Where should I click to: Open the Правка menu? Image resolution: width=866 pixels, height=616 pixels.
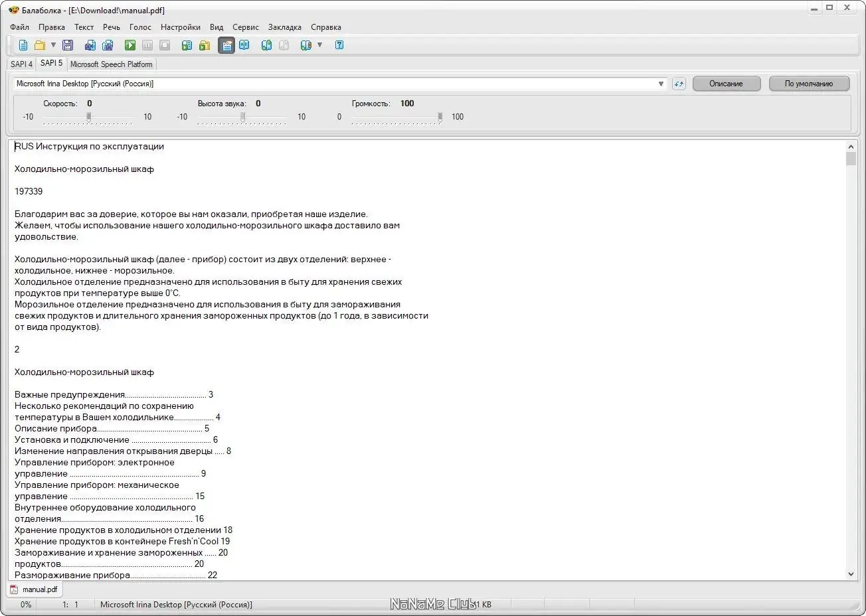[52, 27]
